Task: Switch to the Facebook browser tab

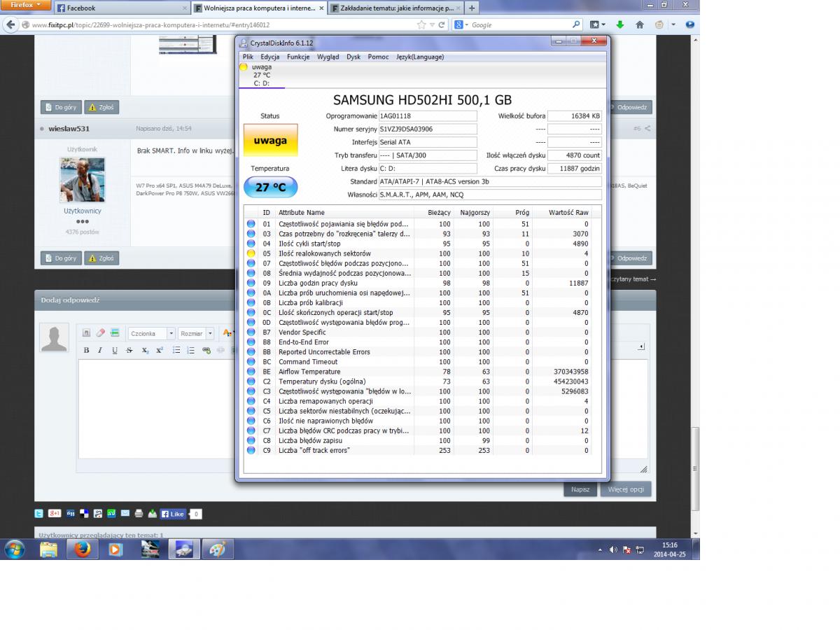Action: 121,8
